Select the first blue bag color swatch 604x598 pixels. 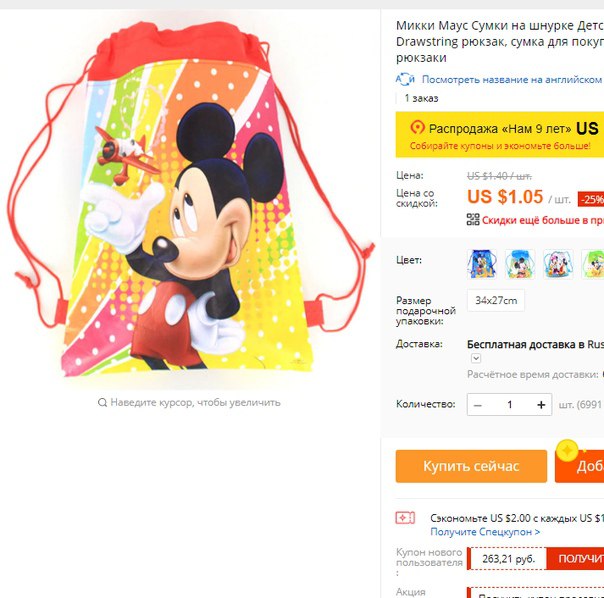pos(482,264)
